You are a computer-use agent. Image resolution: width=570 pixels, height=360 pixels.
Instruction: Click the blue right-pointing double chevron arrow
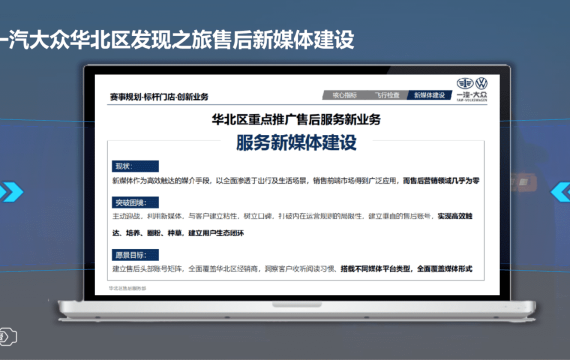(x=11, y=192)
